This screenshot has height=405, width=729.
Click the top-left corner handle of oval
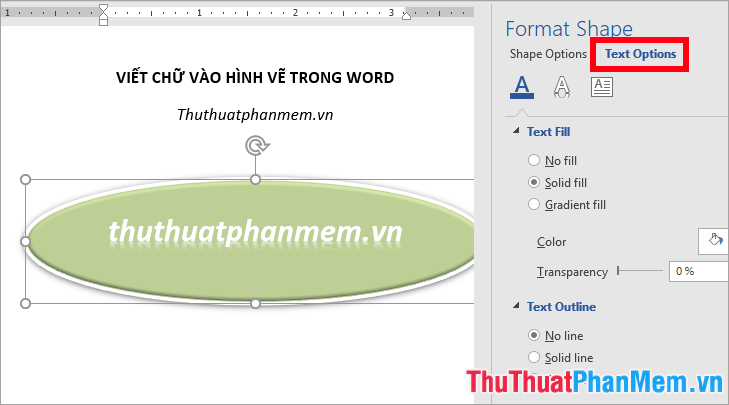[x=26, y=179]
